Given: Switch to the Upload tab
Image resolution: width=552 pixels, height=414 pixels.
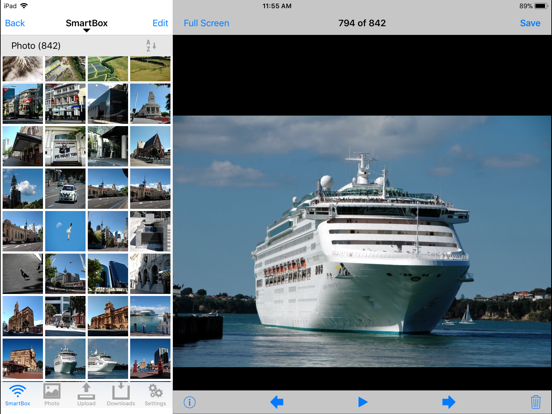Looking at the screenshot, I should tap(86, 395).
